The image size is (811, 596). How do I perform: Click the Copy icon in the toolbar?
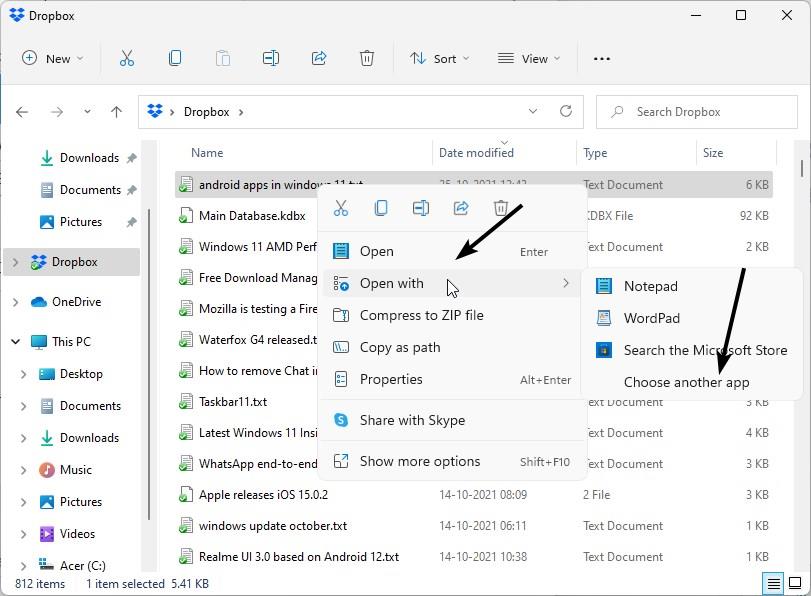point(174,58)
